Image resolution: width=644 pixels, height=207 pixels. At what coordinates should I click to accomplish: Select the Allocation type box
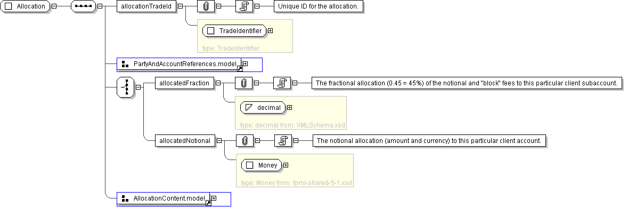coord(26,6)
